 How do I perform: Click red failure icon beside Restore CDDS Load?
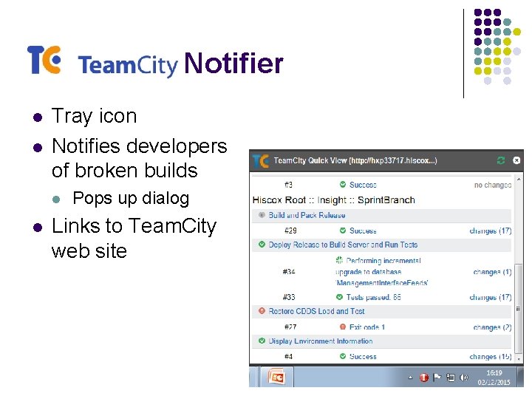coord(262,311)
